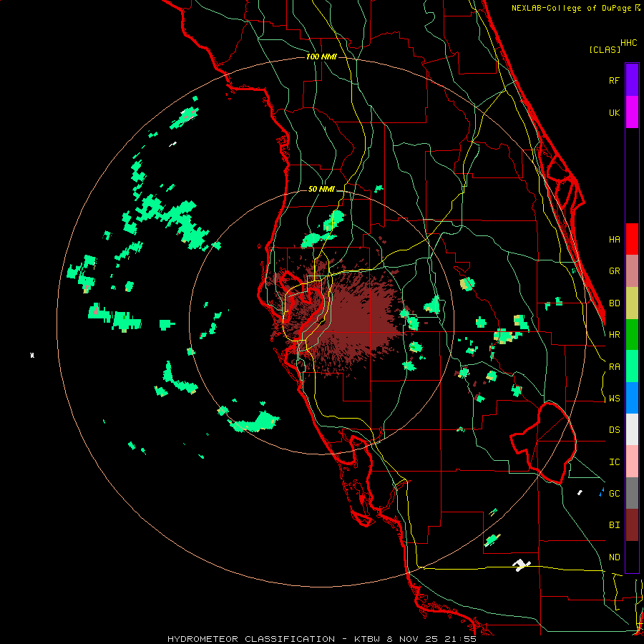Click the red HA legend color swatch

coord(632,239)
